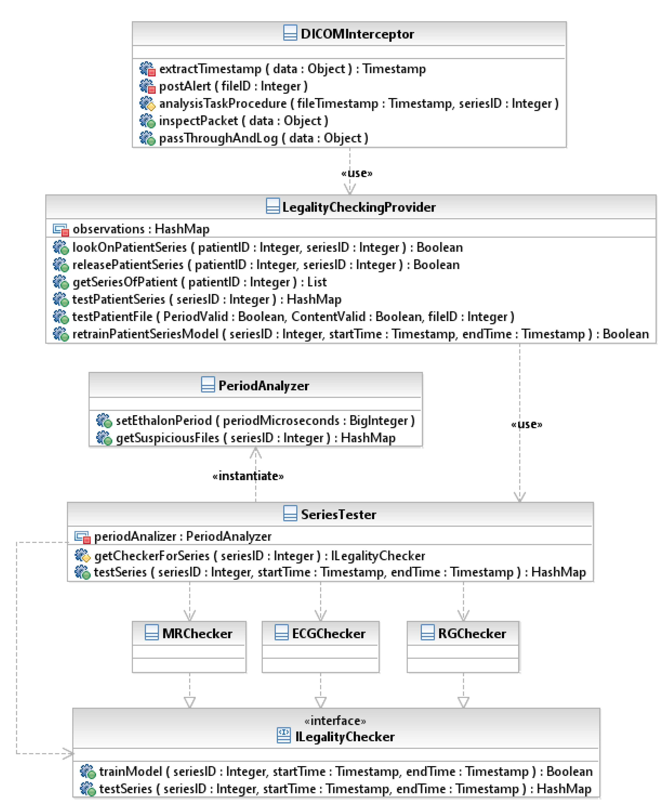Select the postAlert operation text
This screenshot has height=812, width=672.
click(233, 86)
